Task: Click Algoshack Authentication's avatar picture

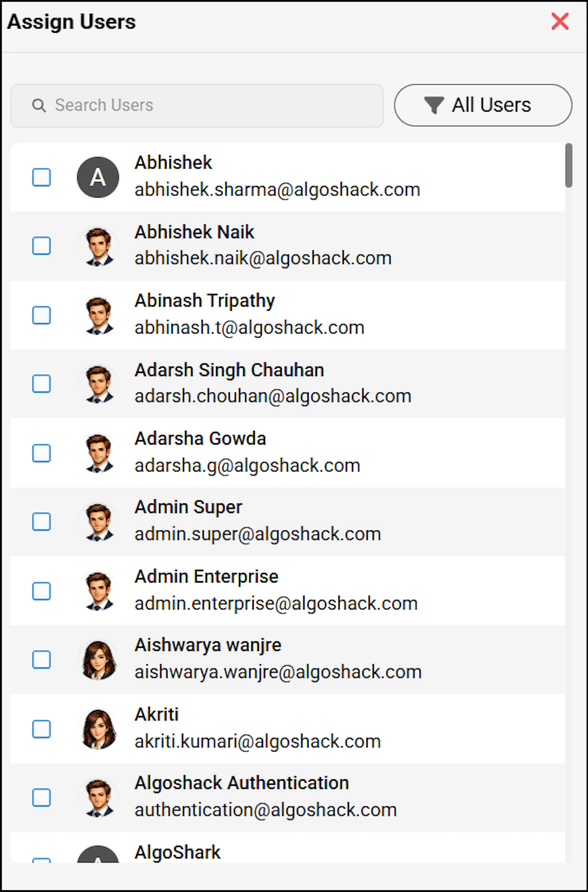Action: coord(98,798)
